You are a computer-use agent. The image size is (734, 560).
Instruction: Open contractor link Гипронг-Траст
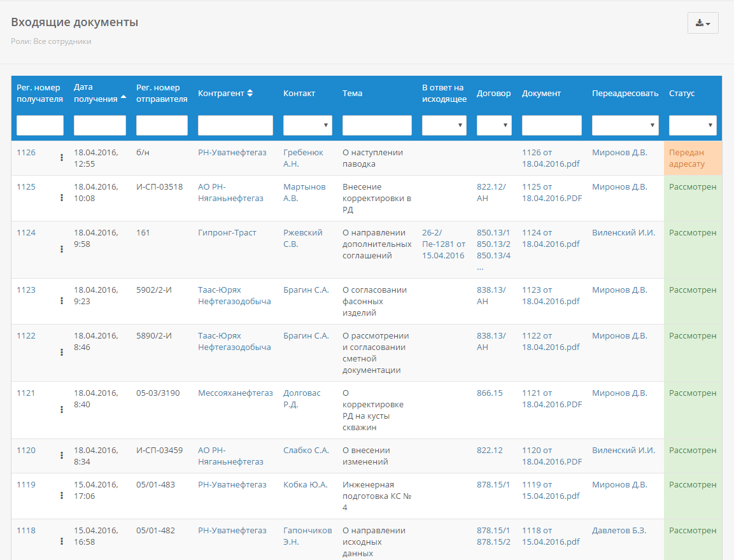coord(227,232)
